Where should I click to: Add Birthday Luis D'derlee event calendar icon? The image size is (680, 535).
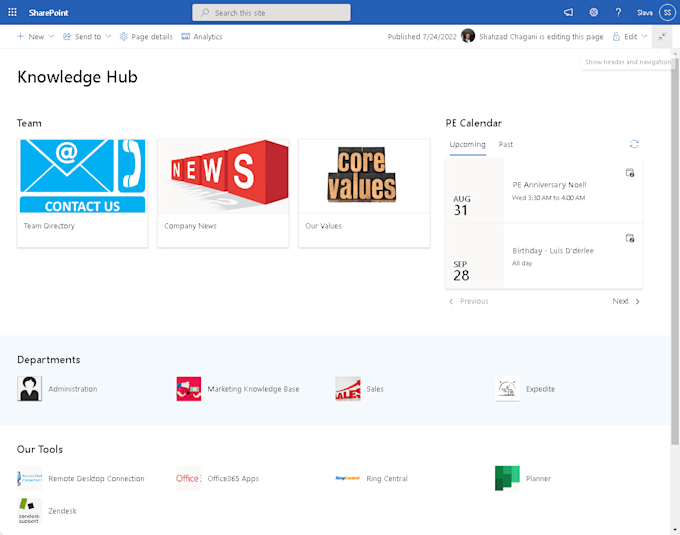point(630,238)
